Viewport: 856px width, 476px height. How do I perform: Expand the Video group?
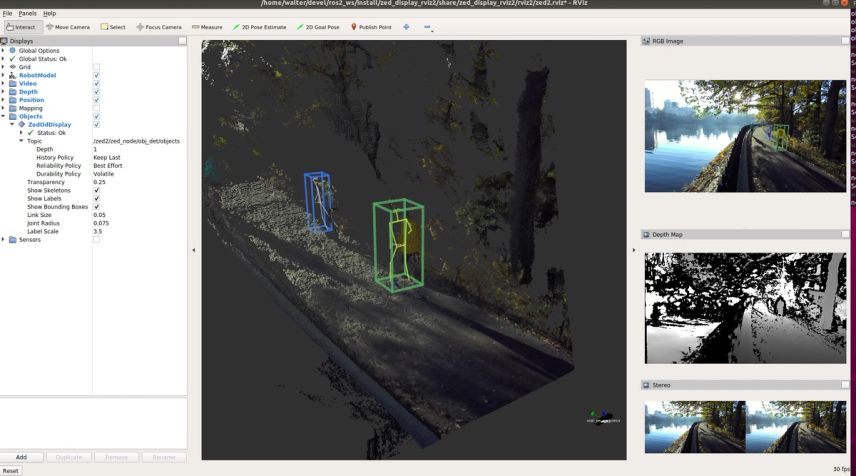point(3,84)
